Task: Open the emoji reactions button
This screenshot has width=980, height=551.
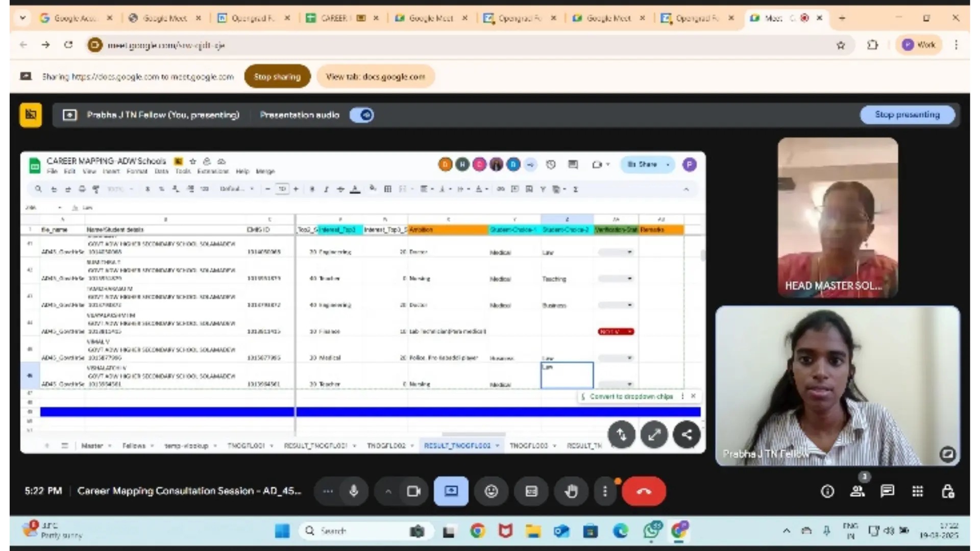Action: click(491, 491)
